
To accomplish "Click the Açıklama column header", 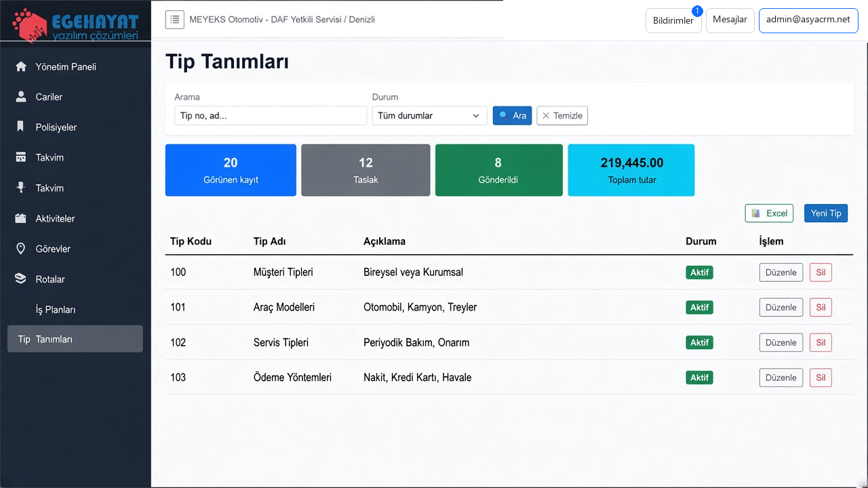I will click(x=384, y=241).
